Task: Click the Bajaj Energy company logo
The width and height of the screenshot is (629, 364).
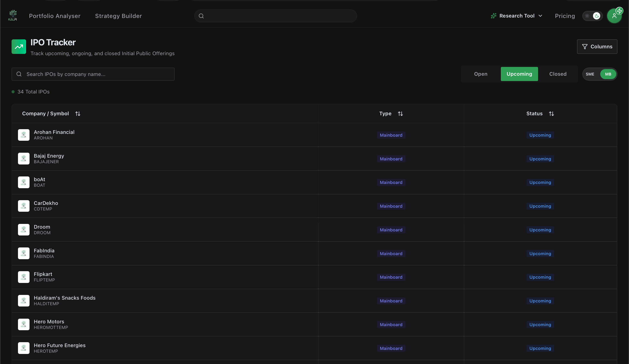Action: [24, 159]
